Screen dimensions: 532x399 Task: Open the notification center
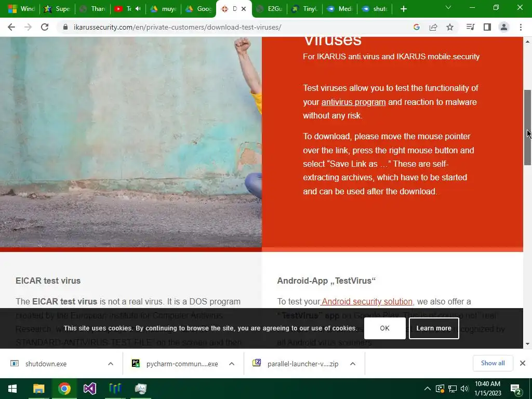click(x=516, y=389)
